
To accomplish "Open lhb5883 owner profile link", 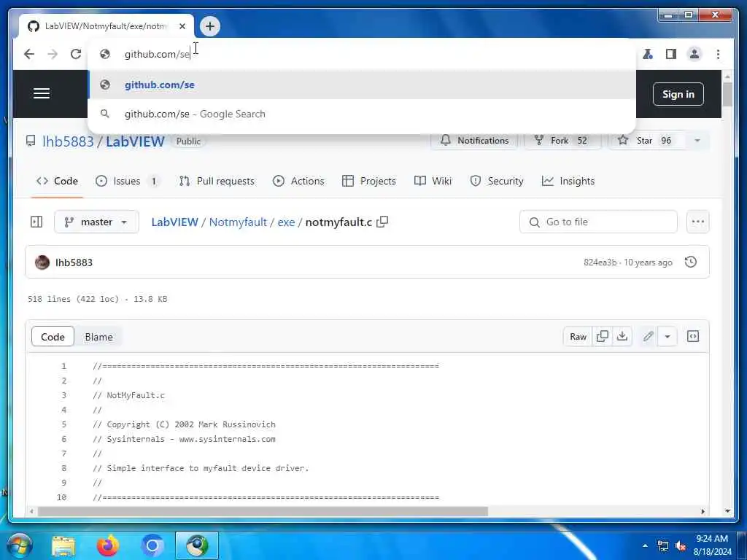I will tap(68, 141).
